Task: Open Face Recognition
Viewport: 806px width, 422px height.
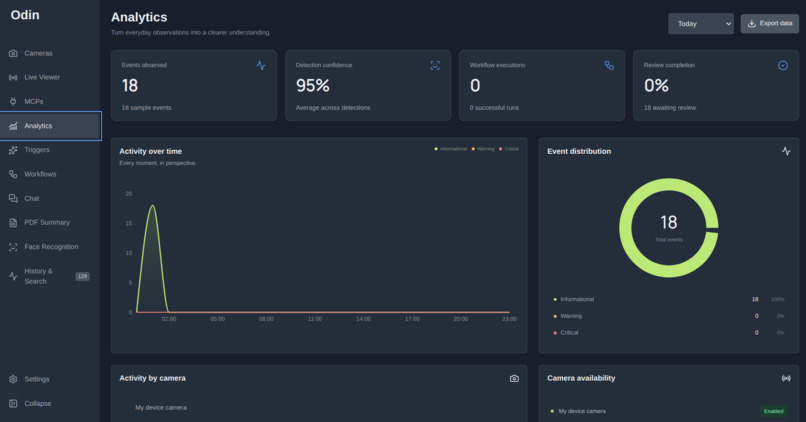Action: coord(50,247)
